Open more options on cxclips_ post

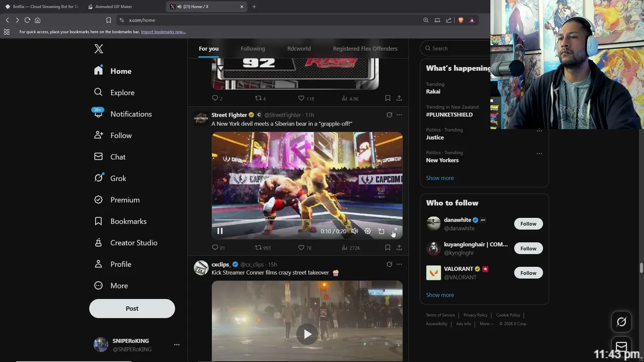point(399,264)
